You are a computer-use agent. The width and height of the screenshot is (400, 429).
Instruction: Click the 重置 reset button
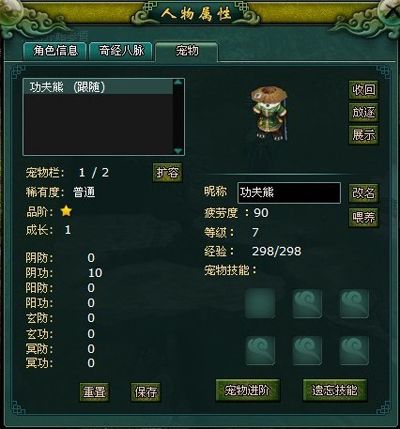point(95,392)
